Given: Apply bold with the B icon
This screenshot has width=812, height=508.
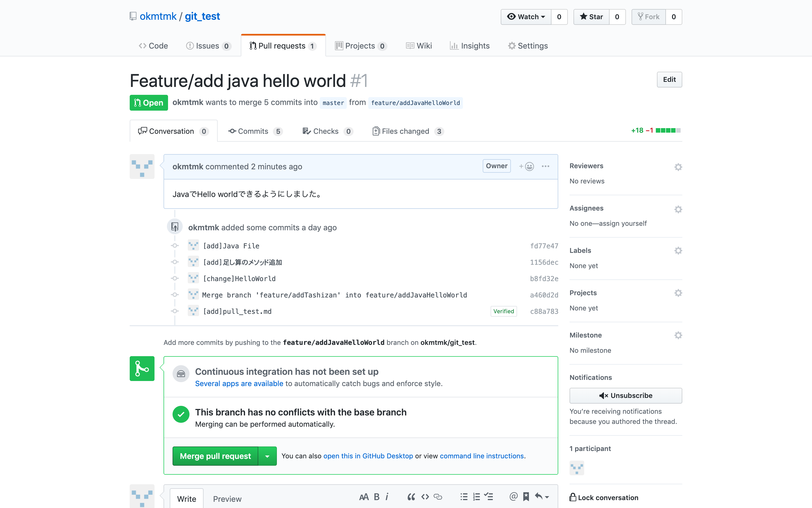Looking at the screenshot, I should [377, 497].
